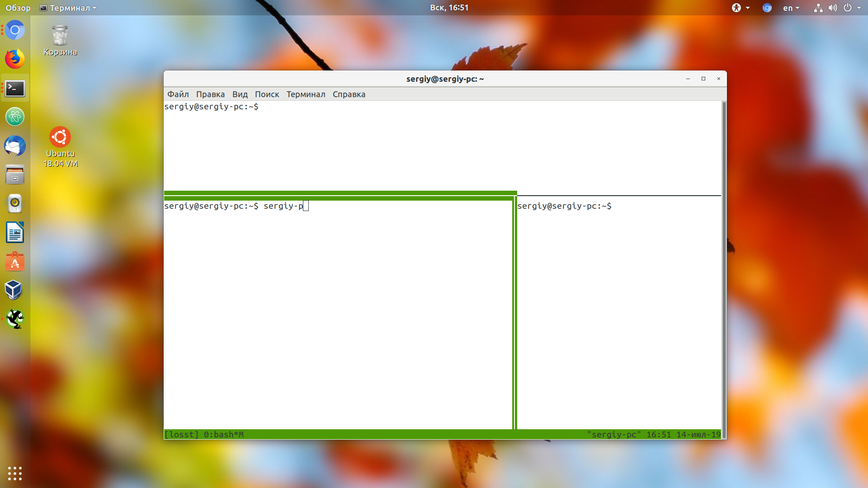The width and height of the screenshot is (868, 488).
Task: Click the "sergiy-pc" hostname in tmux status bar
Action: [x=614, y=435]
